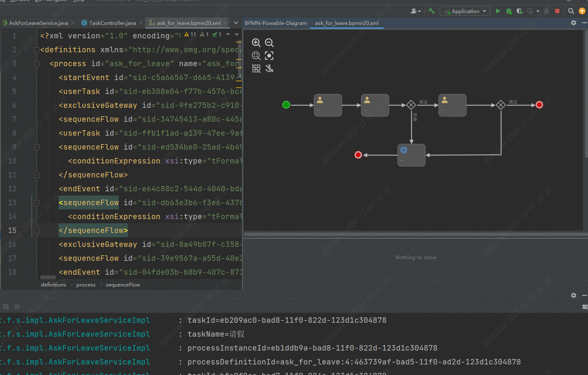Image resolution: width=588 pixels, height=375 pixels.
Task: Click the fit-to-screen zoom icon
Action: coord(256,56)
